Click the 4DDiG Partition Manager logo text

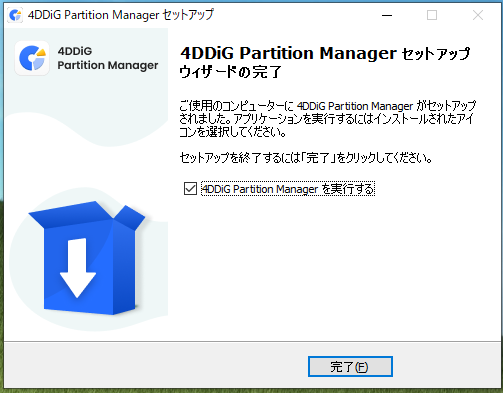tap(108, 59)
